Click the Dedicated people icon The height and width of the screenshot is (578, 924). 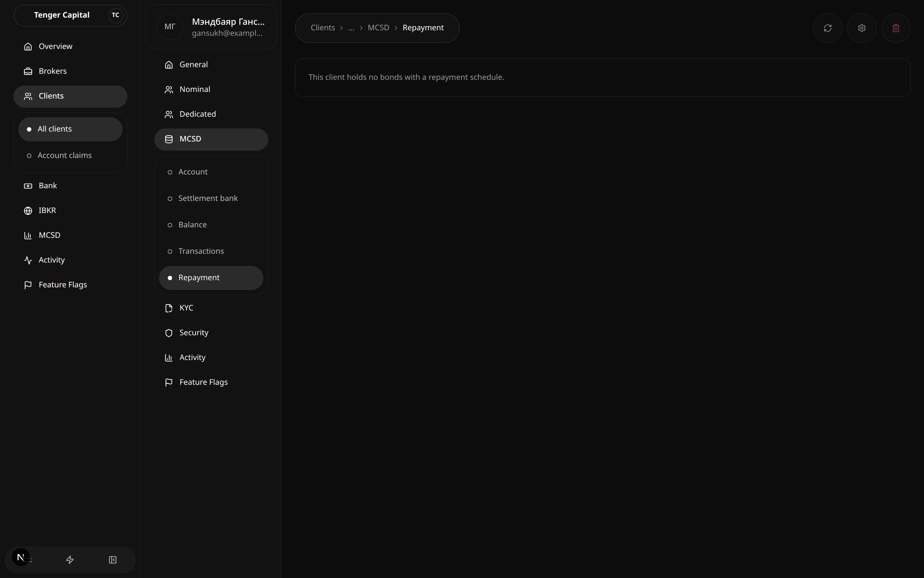click(x=169, y=114)
